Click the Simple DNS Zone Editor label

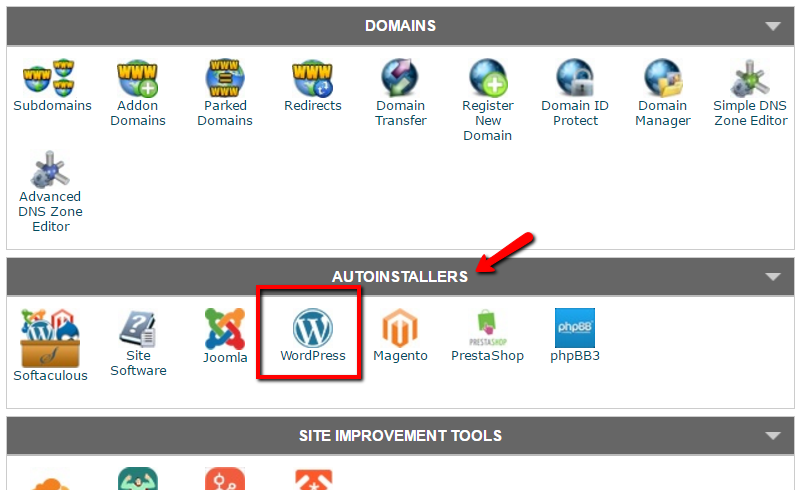tap(750, 113)
